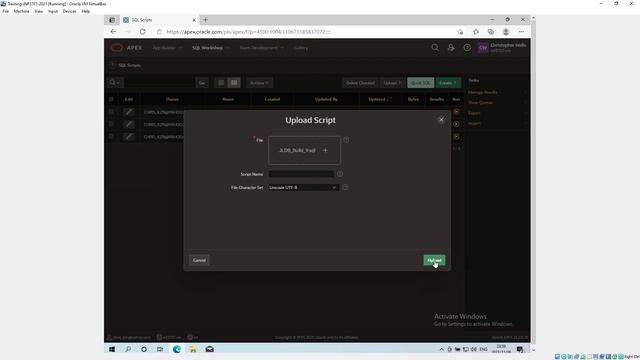Open the VirtualBox Machine menu
Screen dimensions: 640x360
click(21, 11)
